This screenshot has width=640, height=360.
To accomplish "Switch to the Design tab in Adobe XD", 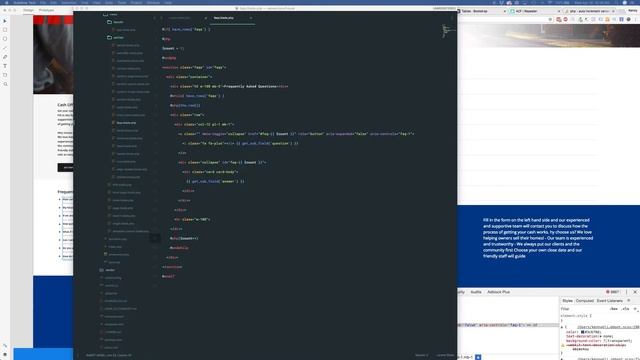I will (28, 10).
